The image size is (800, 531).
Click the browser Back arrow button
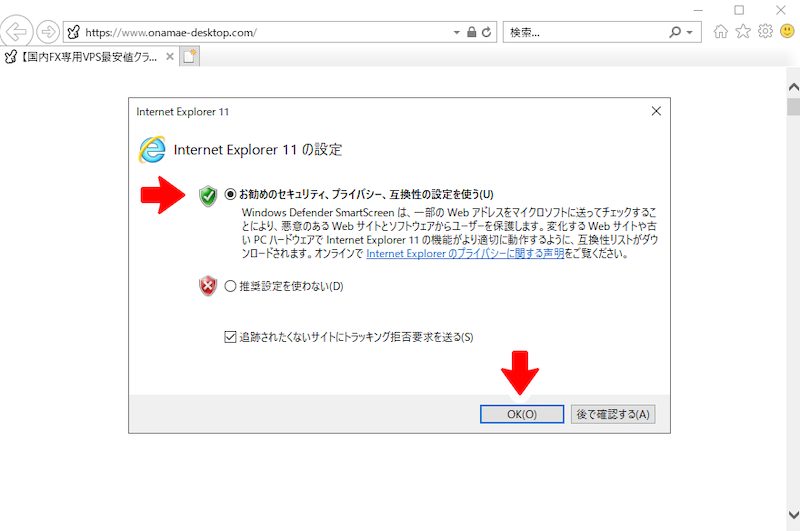pos(16,32)
